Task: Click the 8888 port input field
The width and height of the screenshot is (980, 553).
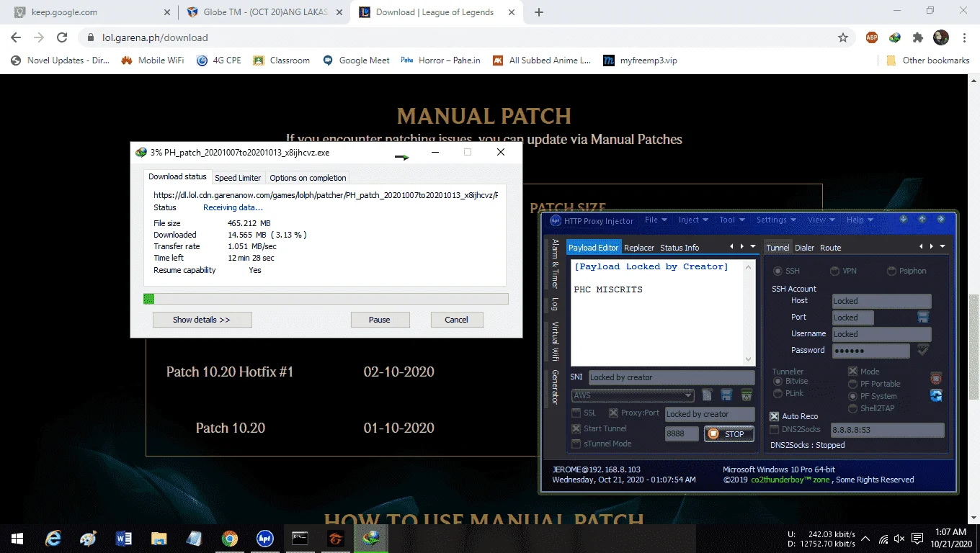Action: [682, 434]
